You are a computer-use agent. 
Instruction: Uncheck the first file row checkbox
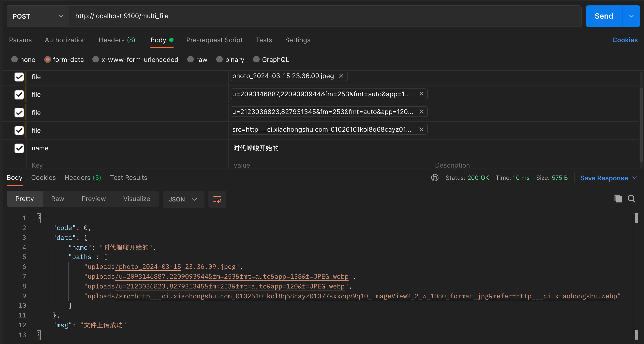click(x=19, y=77)
